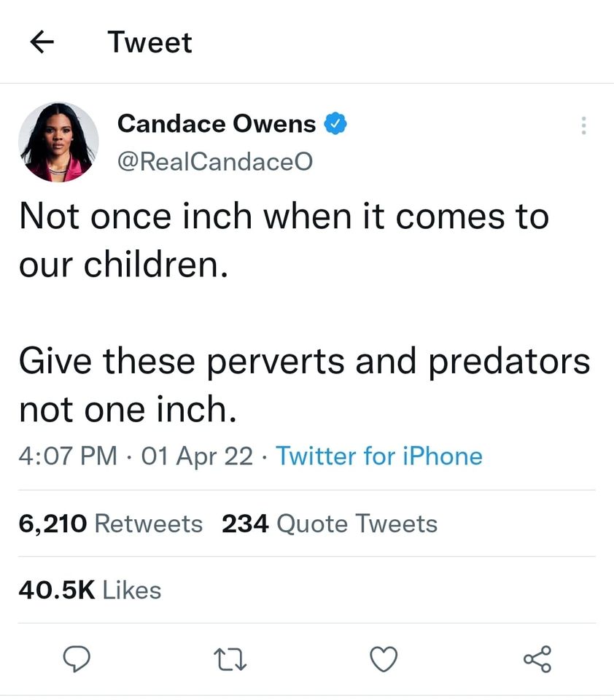Show who liked via the Likes label
The height and width of the screenshot is (700, 614).
point(132,590)
